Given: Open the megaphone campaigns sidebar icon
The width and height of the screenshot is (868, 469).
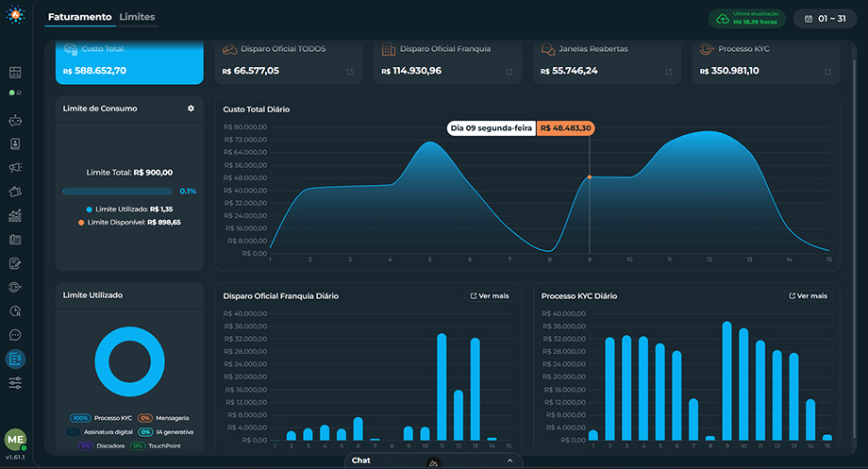Looking at the screenshot, I should point(15,168).
